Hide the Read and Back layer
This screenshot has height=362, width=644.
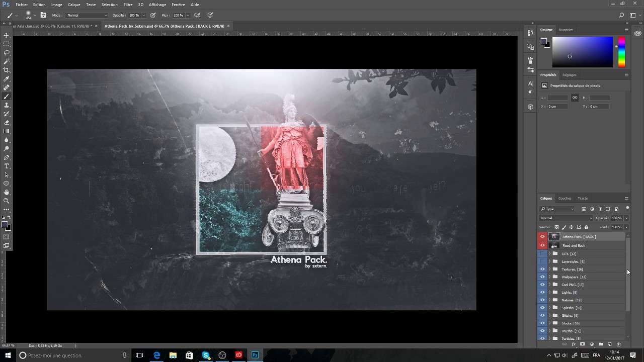pos(542,245)
